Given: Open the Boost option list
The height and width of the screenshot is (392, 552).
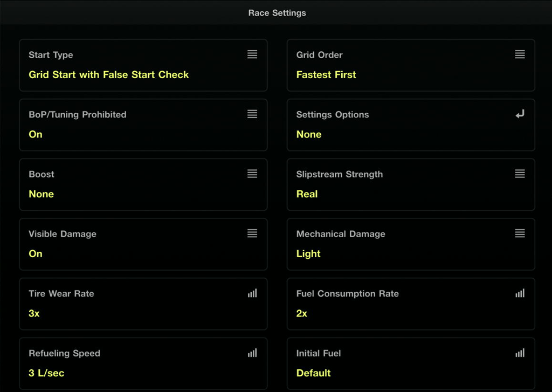Looking at the screenshot, I should coord(252,174).
